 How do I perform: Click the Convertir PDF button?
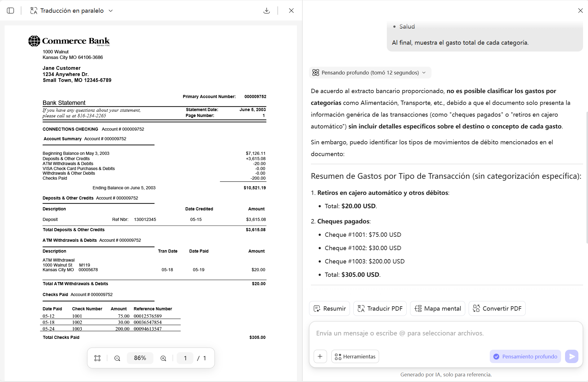point(497,308)
